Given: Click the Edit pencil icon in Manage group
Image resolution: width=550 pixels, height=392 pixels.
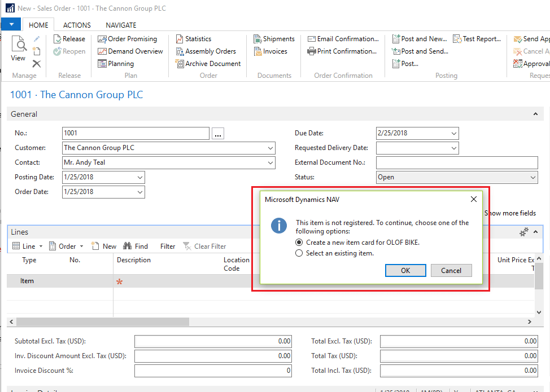Looking at the screenshot, I should 37,39.
